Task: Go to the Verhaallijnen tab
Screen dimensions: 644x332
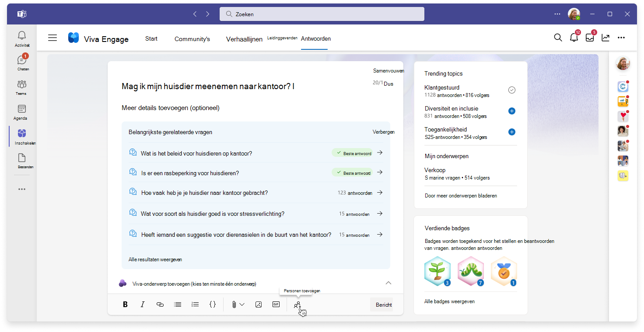Action: (244, 39)
